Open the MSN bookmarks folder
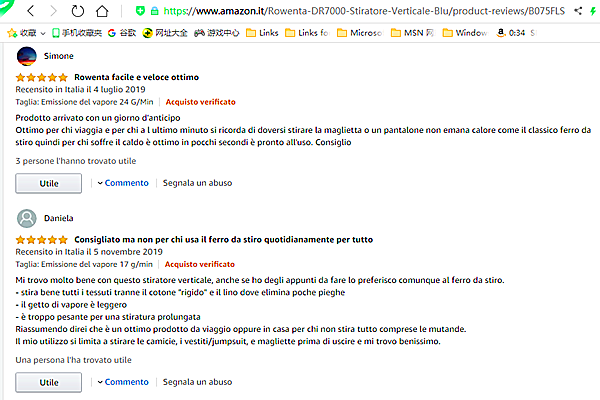600x400 pixels. click(405, 32)
